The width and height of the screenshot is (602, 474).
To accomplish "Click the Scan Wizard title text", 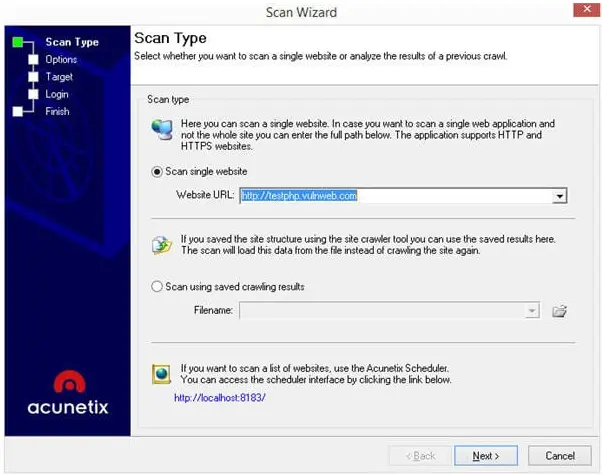I will (301, 12).
